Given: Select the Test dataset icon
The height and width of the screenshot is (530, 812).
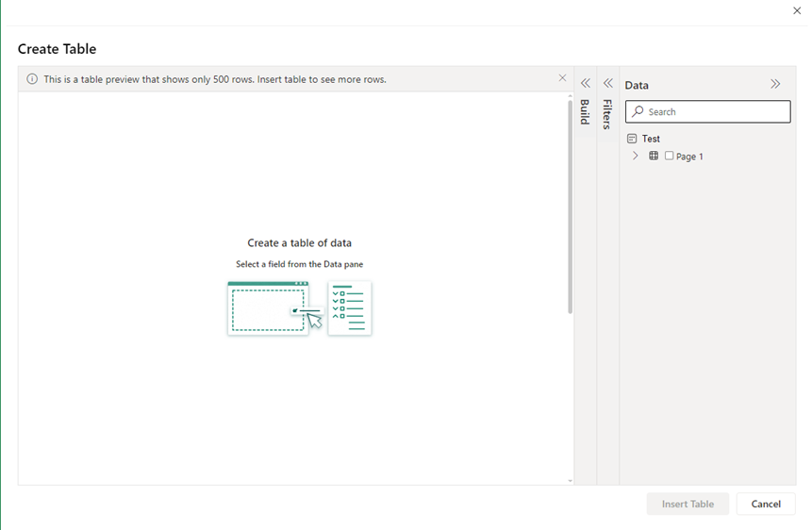Looking at the screenshot, I should coord(632,139).
